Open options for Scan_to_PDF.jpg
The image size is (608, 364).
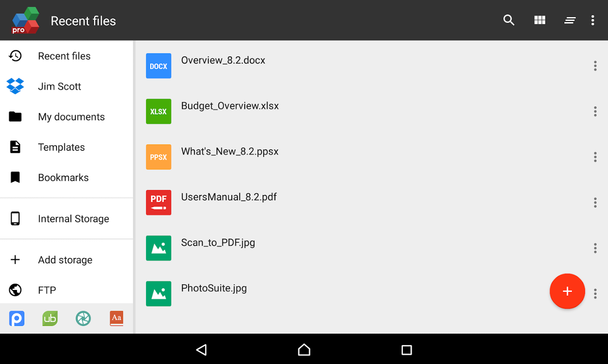(x=595, y=248)
